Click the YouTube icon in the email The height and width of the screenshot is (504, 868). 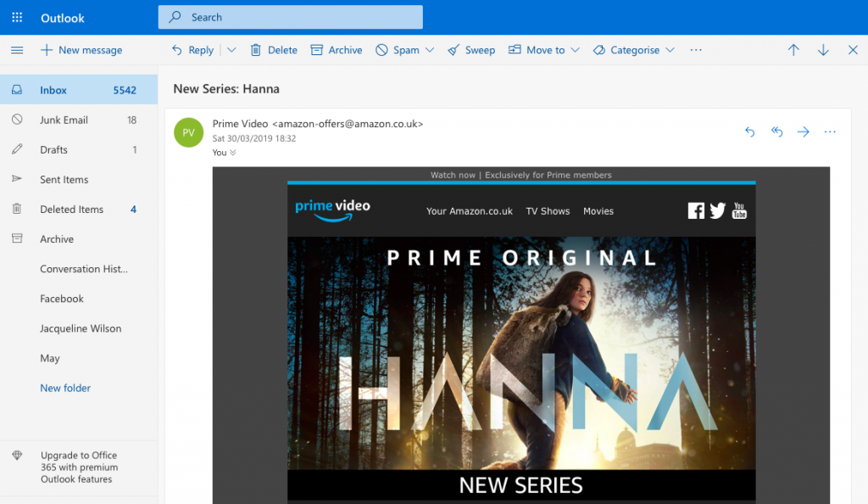[739, 210]
